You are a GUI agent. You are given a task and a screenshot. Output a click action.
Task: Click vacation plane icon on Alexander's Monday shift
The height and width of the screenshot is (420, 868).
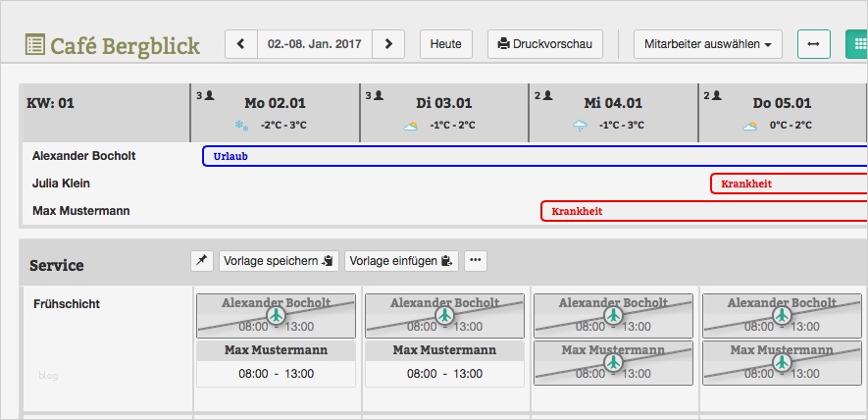coord(277,315)
